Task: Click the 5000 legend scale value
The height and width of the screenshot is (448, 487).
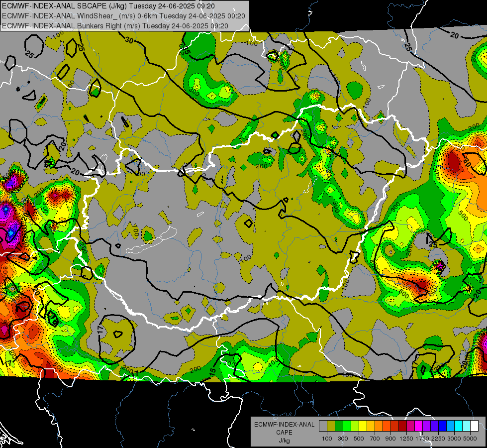Action: pos(470,439)
